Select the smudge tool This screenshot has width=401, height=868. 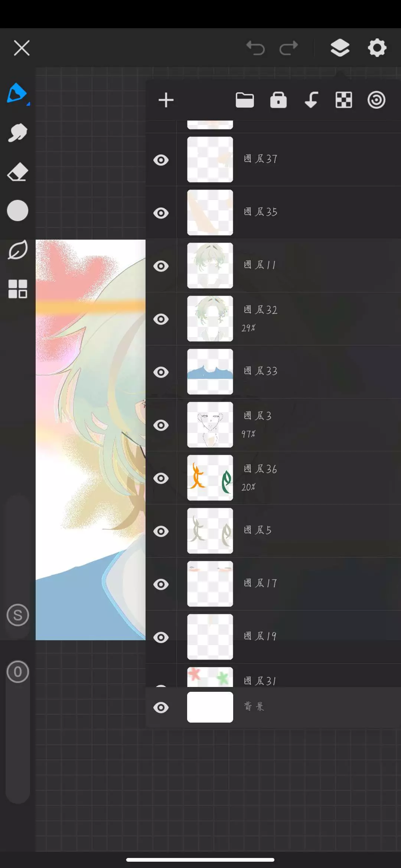click(x=17, y=133)
